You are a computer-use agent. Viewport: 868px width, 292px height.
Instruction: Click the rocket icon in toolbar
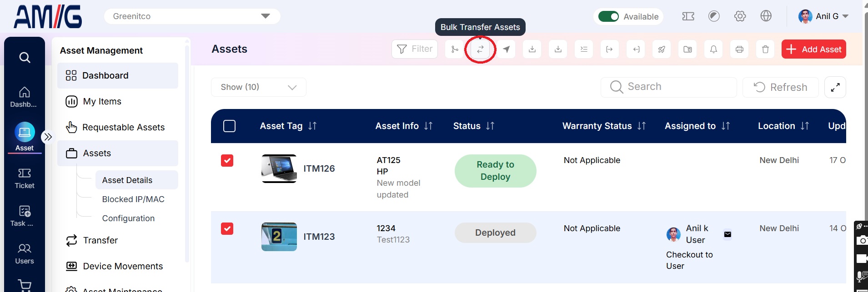pos(662,49)
